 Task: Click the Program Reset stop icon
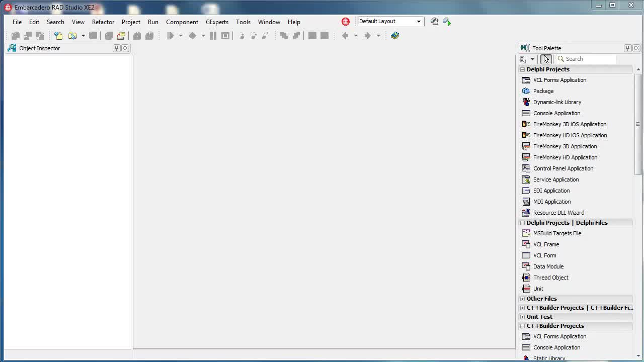[x=225, y=36]
